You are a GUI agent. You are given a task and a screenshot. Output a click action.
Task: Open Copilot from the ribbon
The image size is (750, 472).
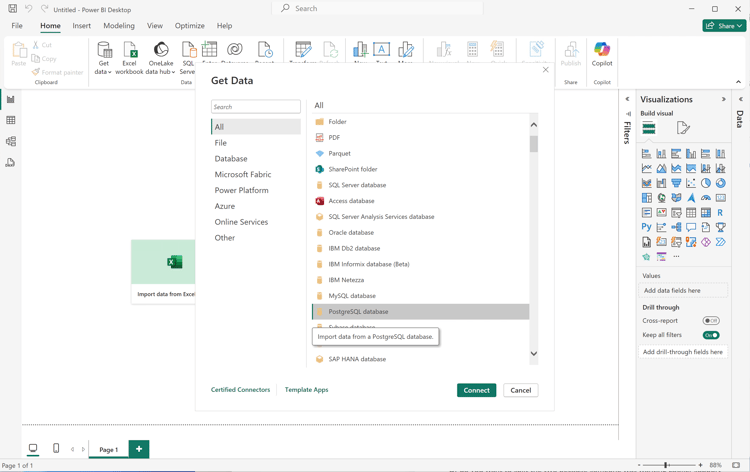pos(602,54)
